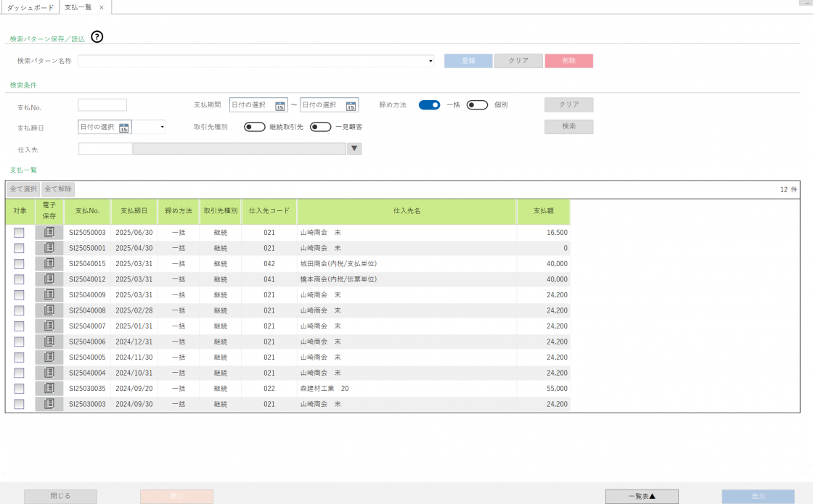
Task: Open the supplier selection dropdown arrow
Action: [354, 149]
